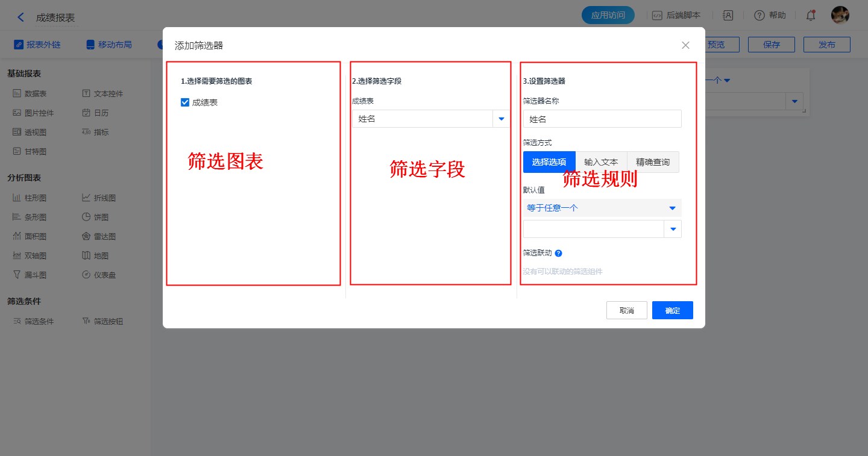Click the 取消 button
The image size is (868, 456).
click(x=626, y=310)
